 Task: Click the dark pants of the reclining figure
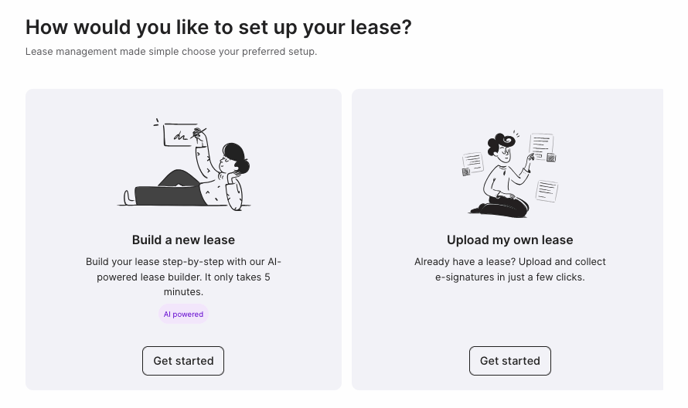[169, 190]
